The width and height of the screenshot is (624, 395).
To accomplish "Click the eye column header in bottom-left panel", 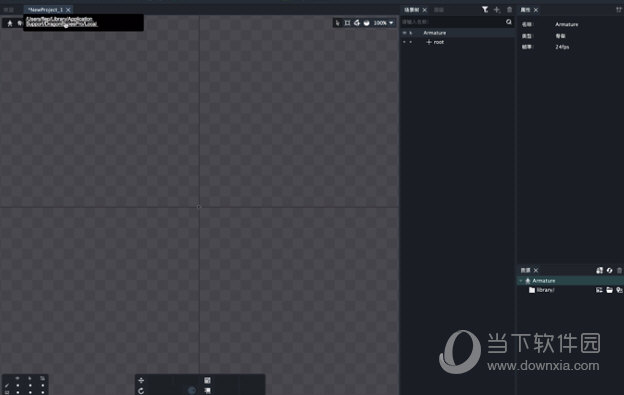I will tap(18, 378).
